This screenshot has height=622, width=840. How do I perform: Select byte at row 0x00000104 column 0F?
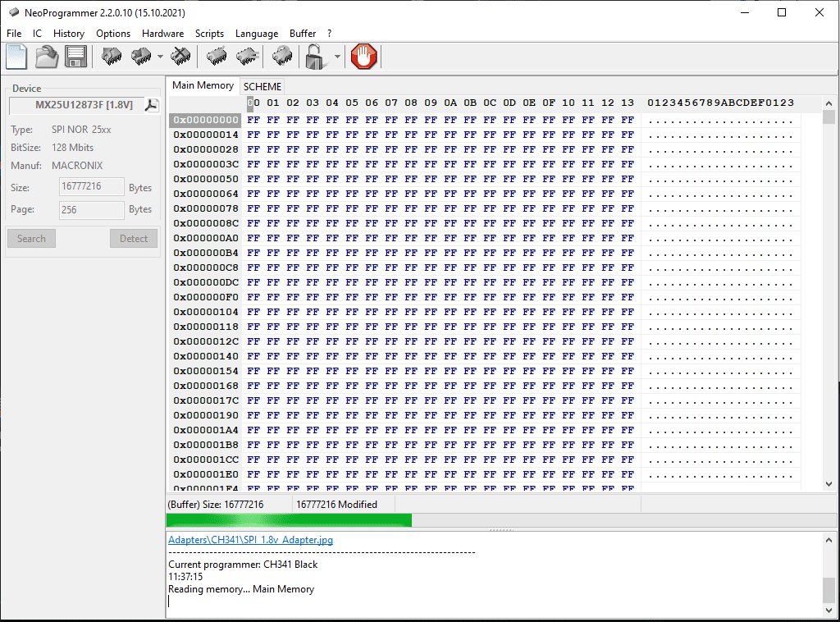click(x=549, y=312)
